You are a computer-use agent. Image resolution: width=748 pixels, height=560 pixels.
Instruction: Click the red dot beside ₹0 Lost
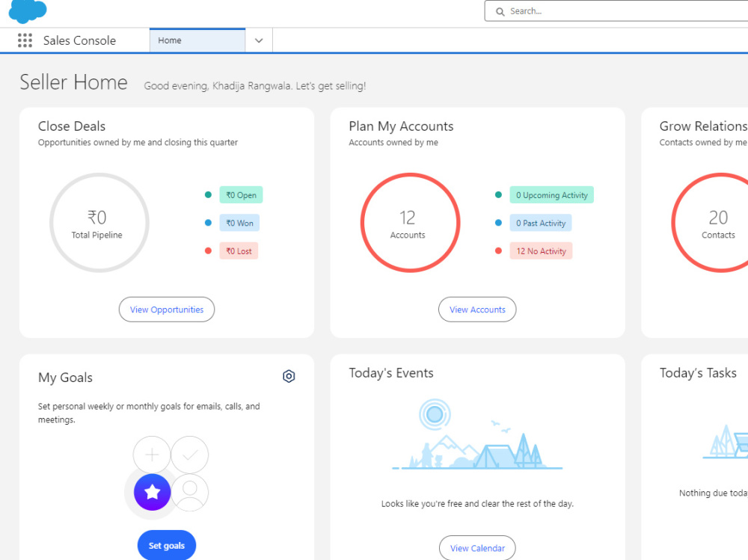(208, 251)
